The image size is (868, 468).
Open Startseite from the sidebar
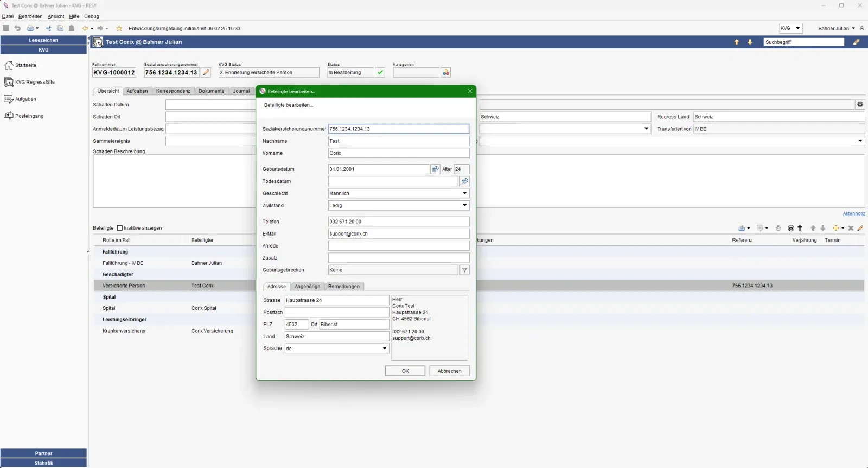[25, 65]
